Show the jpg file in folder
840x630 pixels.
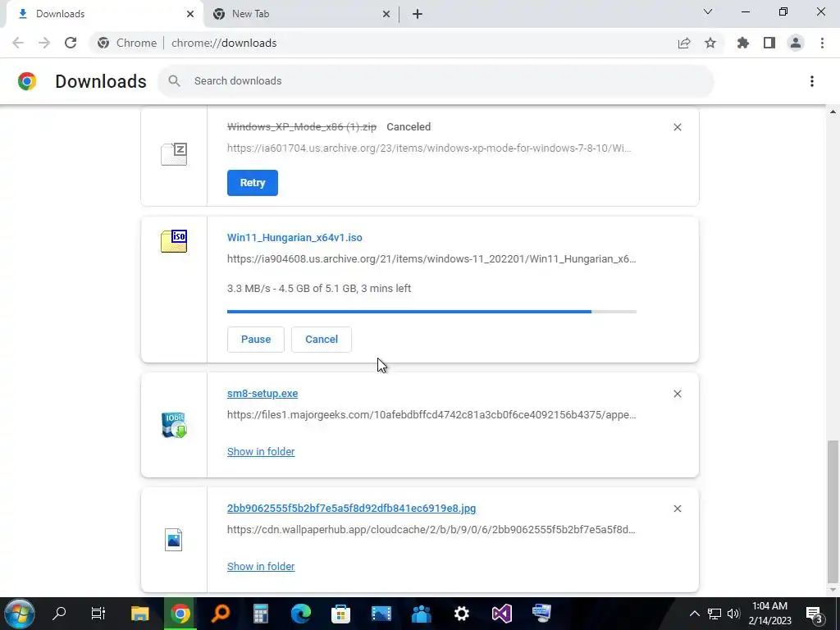pyautogui.click(x=261, y=566)
